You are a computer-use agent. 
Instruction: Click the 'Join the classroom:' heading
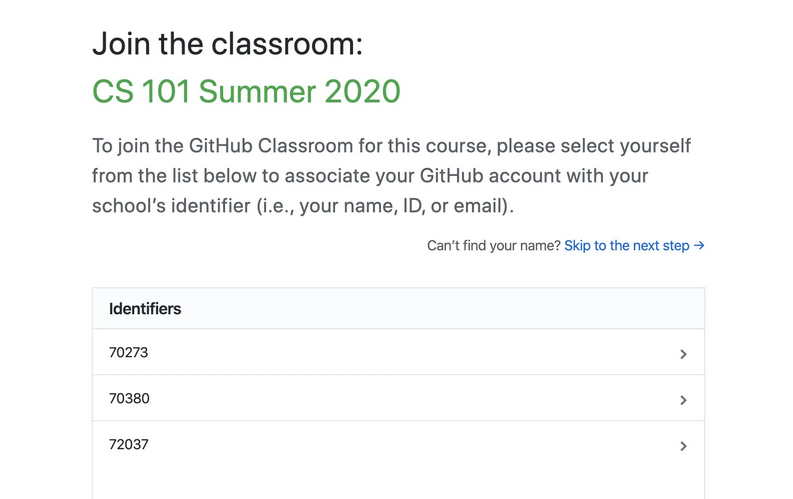point(227,43)
